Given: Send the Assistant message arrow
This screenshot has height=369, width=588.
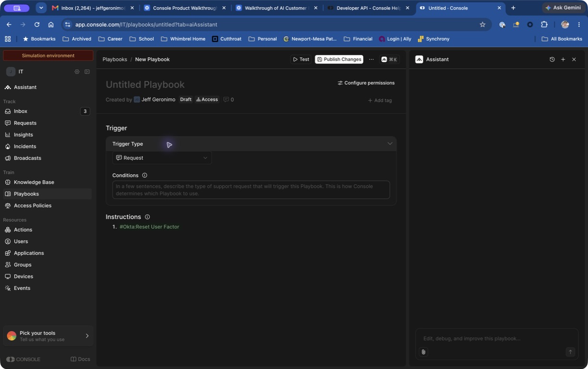Looking at the screenshot, I should click(570, 352).
